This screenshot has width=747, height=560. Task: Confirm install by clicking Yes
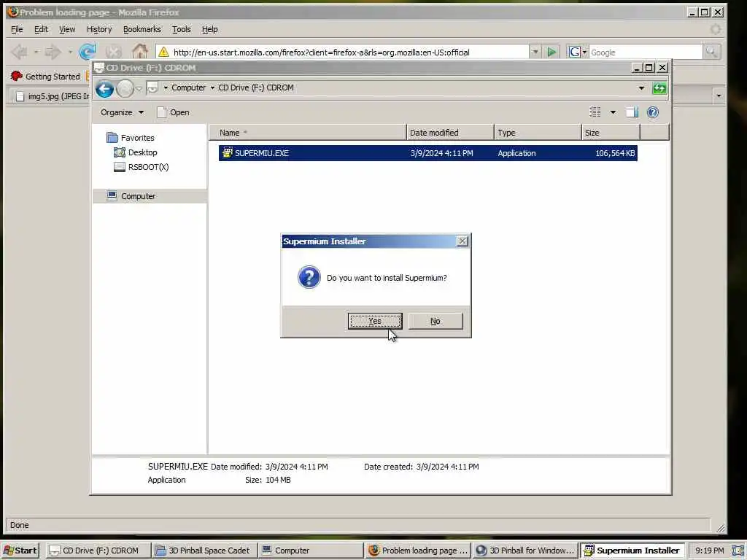coord(375,321)
